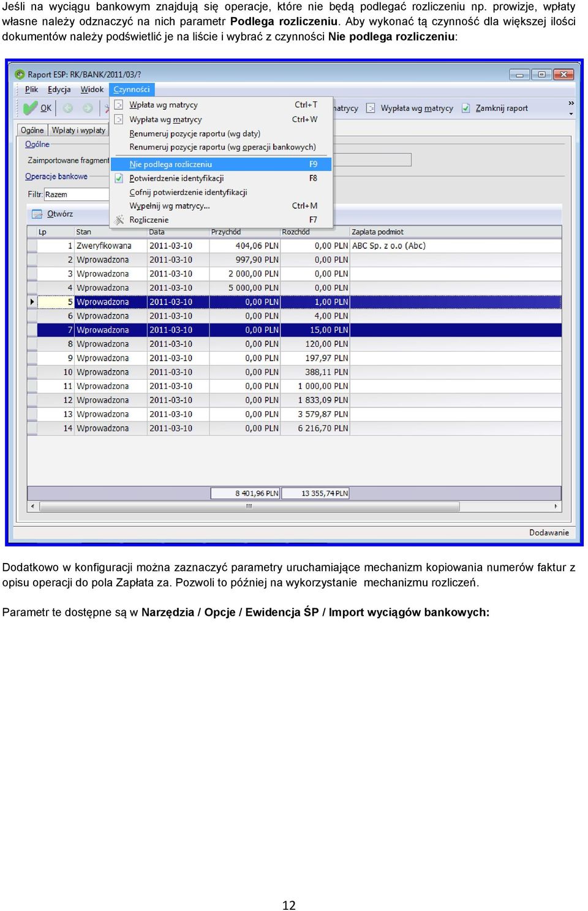Viewport: 588px width, 911px height.
Task: Sort by the Lp column header
Action: click(55, 232)
